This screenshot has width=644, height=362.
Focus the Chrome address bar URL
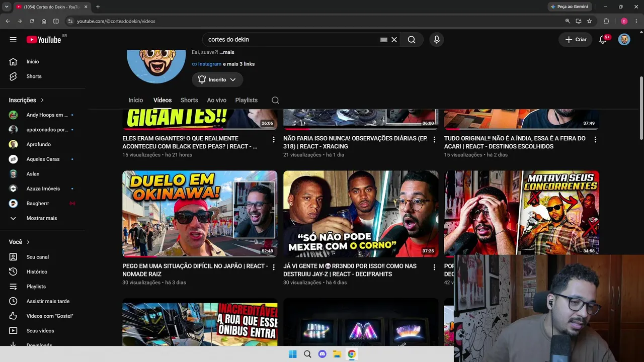[116, 21]
